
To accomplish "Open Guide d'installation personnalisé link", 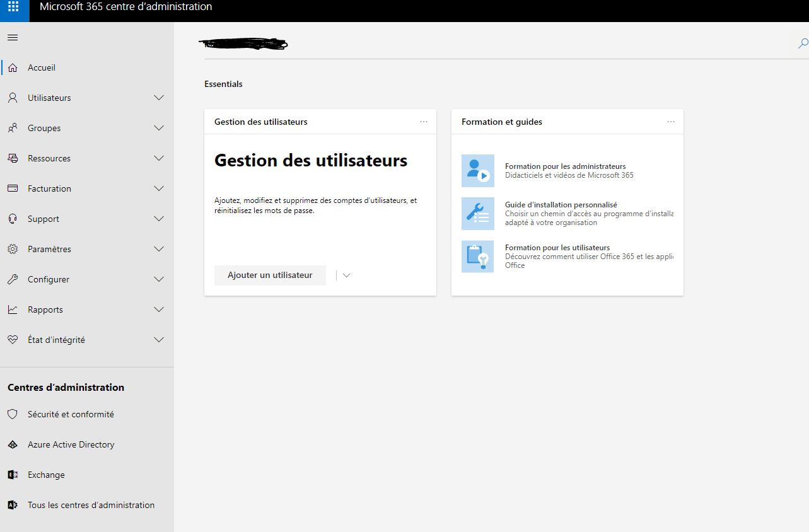I will click(x=561, y=205).
